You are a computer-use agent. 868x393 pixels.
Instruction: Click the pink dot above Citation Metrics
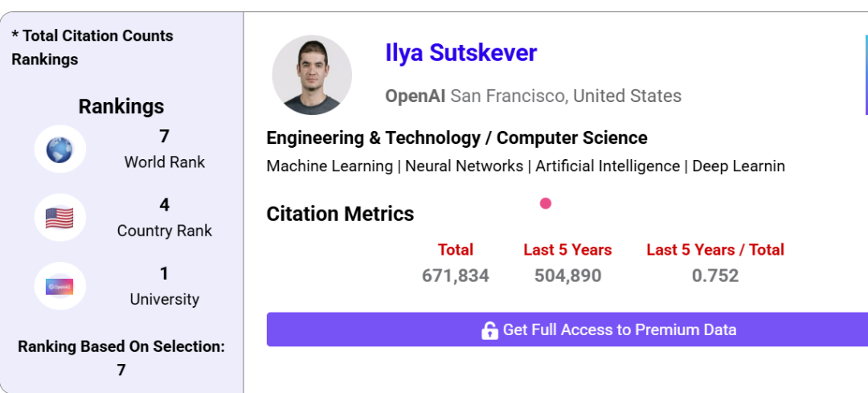point(546,203)
